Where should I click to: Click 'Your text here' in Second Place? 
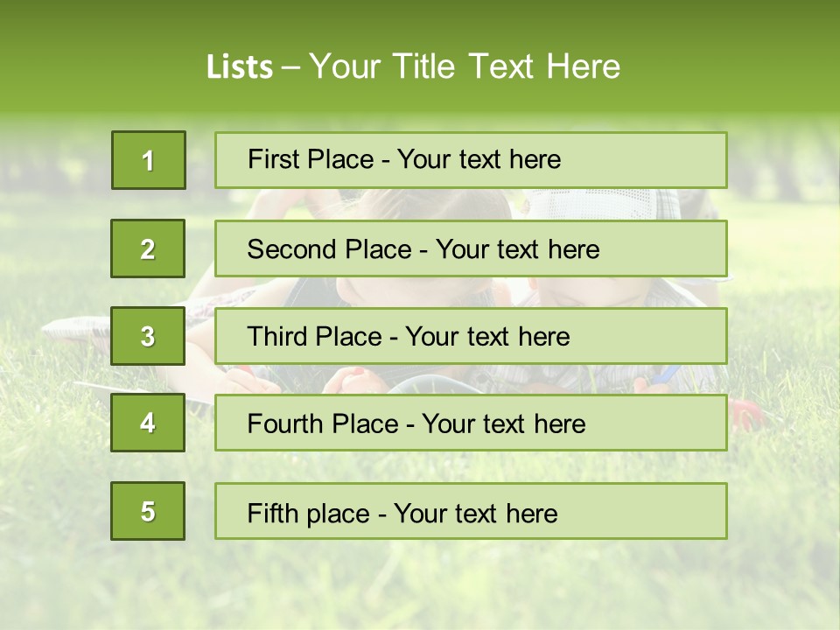click(517, 249)
